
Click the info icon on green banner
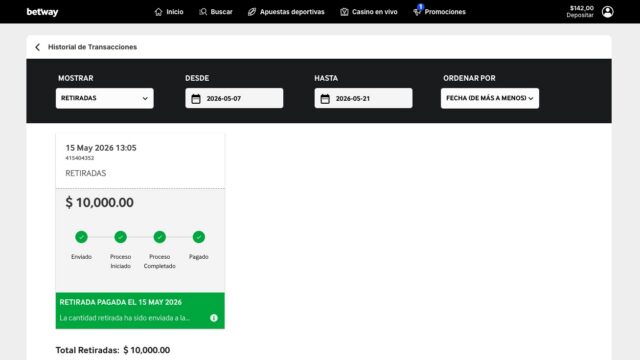pos(213,318)
